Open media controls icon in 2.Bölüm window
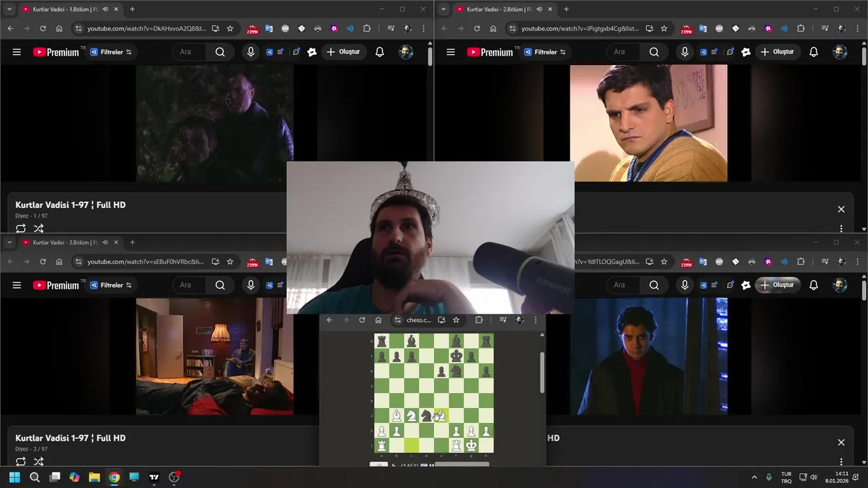This screenshot has height=488, width=868. [825, 28]
